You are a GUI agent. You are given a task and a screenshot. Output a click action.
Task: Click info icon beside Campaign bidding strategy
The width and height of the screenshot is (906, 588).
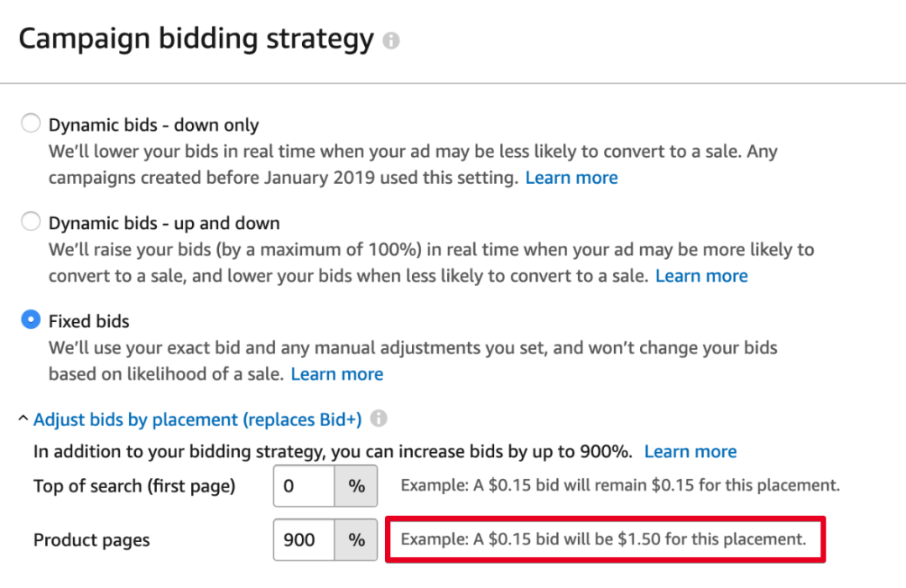pos(391,40)
